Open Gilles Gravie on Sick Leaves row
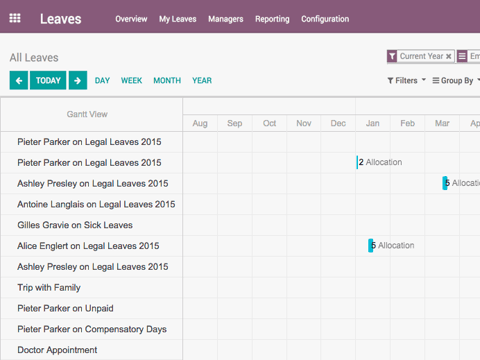 tap(91, 225)
